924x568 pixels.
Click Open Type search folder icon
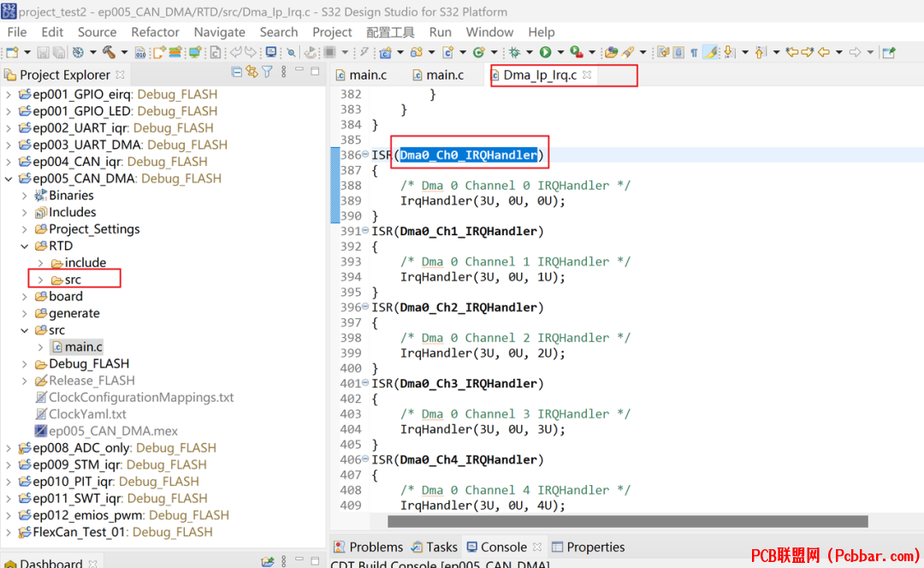coord(611,52)
